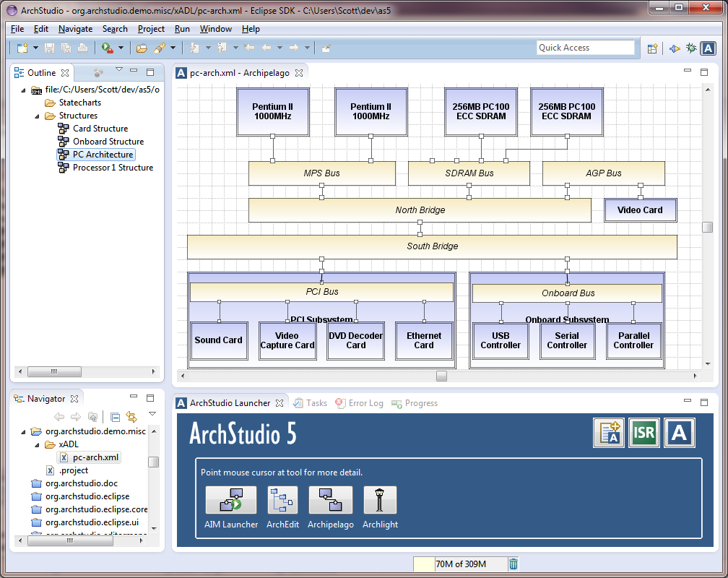Open the Outline view menu triangle
The width and height of the screenshot is (728, 578).
119,69
